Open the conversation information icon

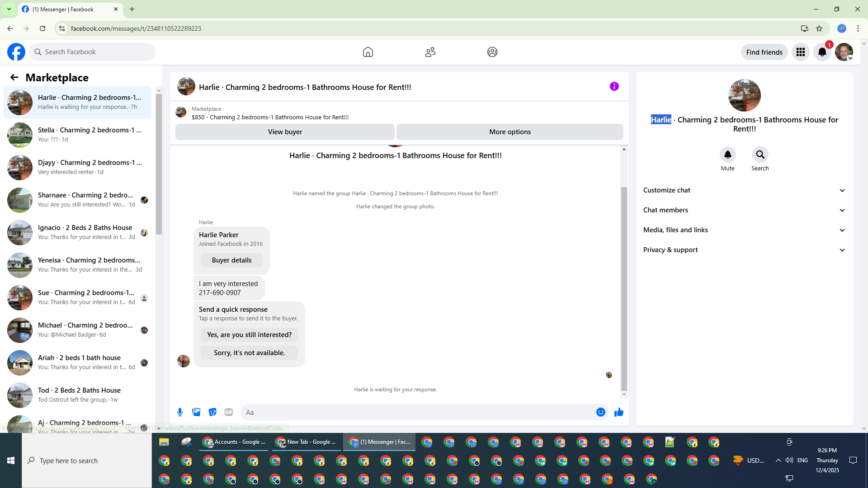tap(614, 86)
